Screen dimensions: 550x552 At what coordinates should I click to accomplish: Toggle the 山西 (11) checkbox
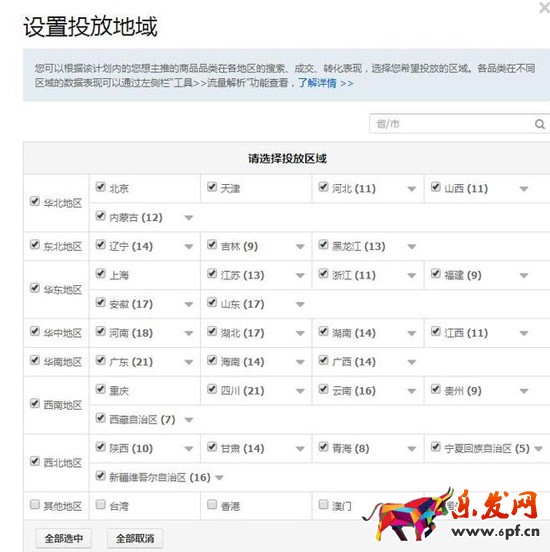point(436,187)
